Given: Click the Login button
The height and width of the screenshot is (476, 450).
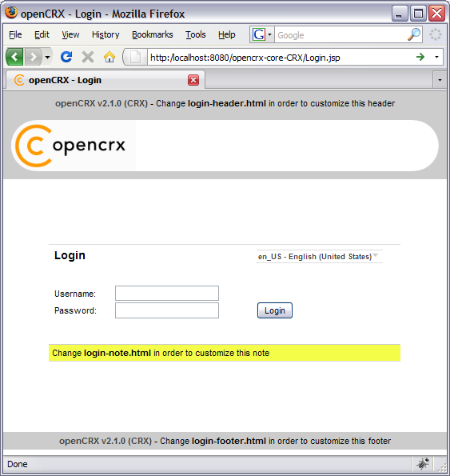Looking at the screenshot, I should tap(275, 310).
